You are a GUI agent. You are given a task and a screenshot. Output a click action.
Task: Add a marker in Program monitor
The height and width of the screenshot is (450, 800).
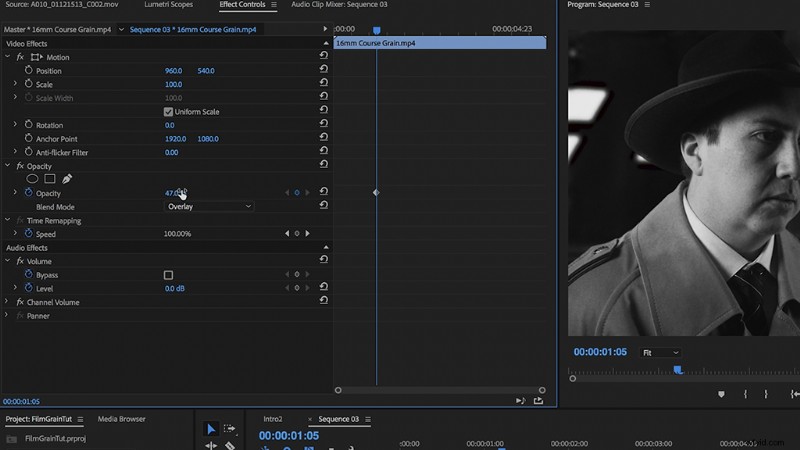point(721,394)
